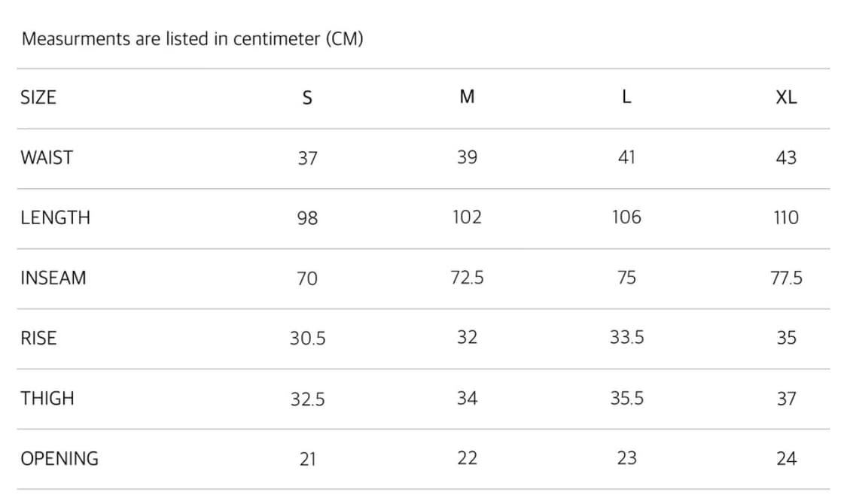The height and width of the screenshot is (504, 847).
Task: Click the OPENING row label
Action: (x=59, y=458)
